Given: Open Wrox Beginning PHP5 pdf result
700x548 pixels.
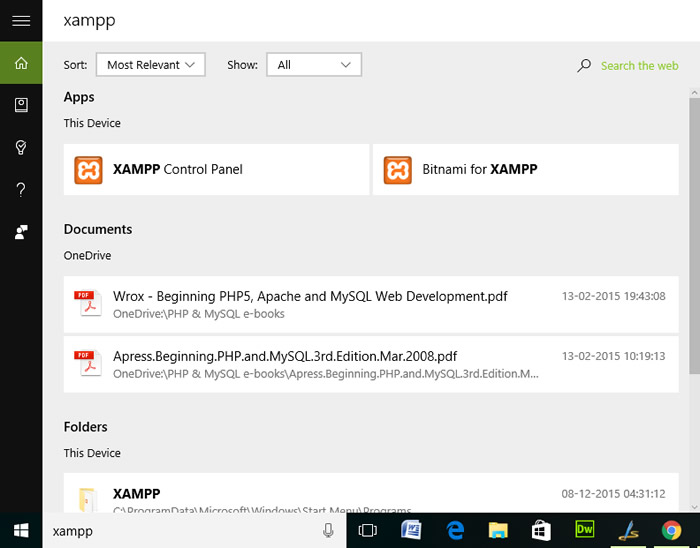Looking at the screenshot, I should (371, 304).
